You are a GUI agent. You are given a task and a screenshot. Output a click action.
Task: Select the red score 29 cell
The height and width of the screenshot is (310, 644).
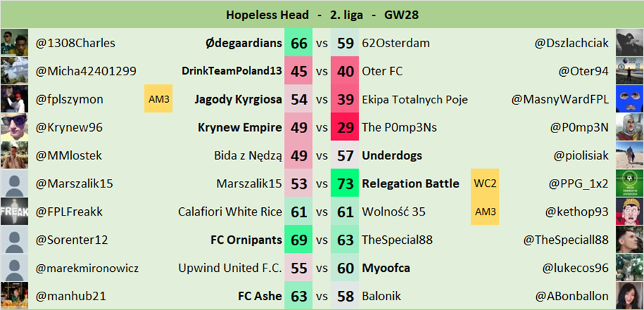(x=345, y=128)
